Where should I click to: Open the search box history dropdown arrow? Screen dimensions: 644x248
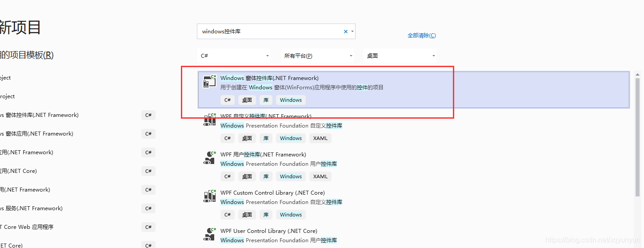(352, 32)
